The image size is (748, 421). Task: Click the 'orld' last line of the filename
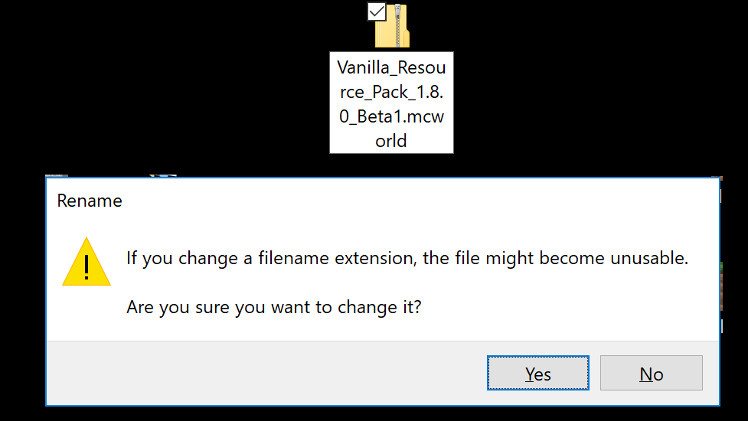click(x=391, y=140)
